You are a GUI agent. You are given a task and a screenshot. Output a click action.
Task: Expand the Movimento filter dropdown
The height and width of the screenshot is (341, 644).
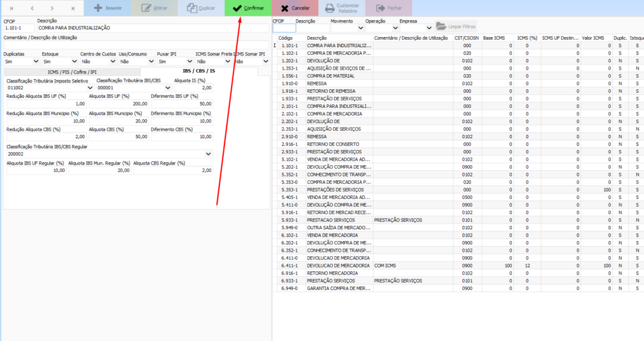pos(360,28)
